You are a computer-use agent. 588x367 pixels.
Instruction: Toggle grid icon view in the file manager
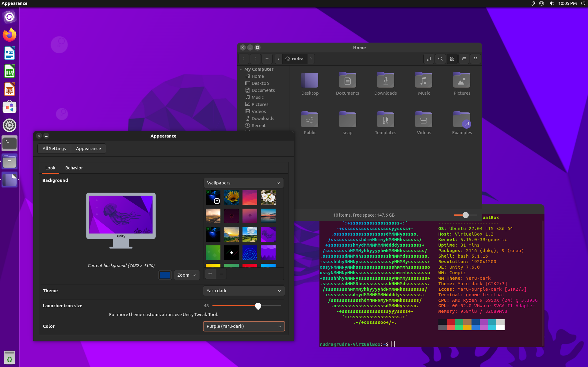tap(452, 59)
